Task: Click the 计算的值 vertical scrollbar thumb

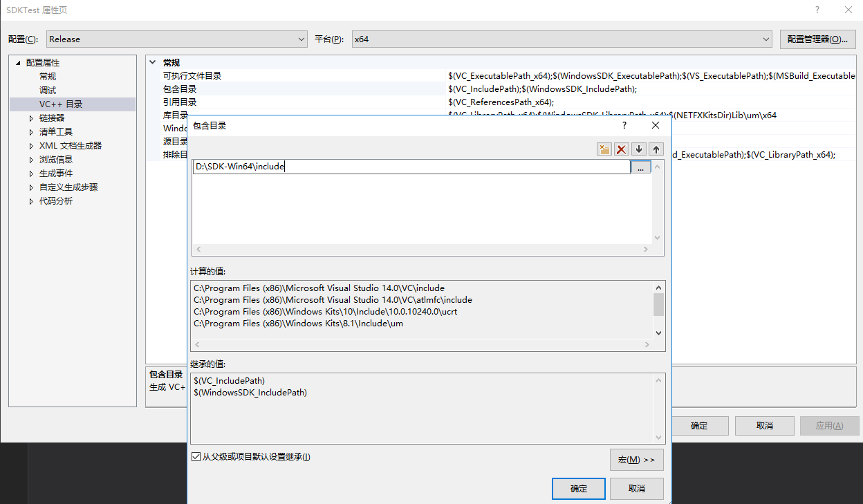Action: (658, 304)
